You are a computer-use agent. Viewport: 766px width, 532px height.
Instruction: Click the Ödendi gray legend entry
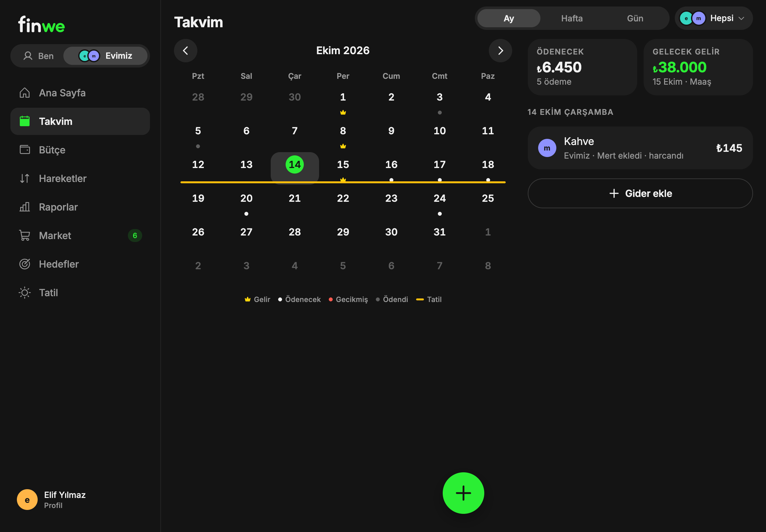coord(392,299)
